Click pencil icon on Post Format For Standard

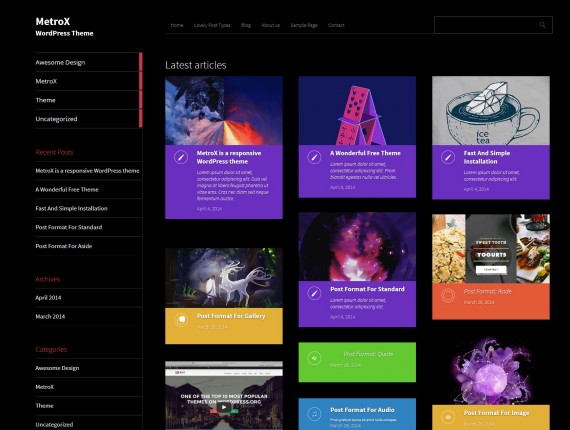pos(314,293)
